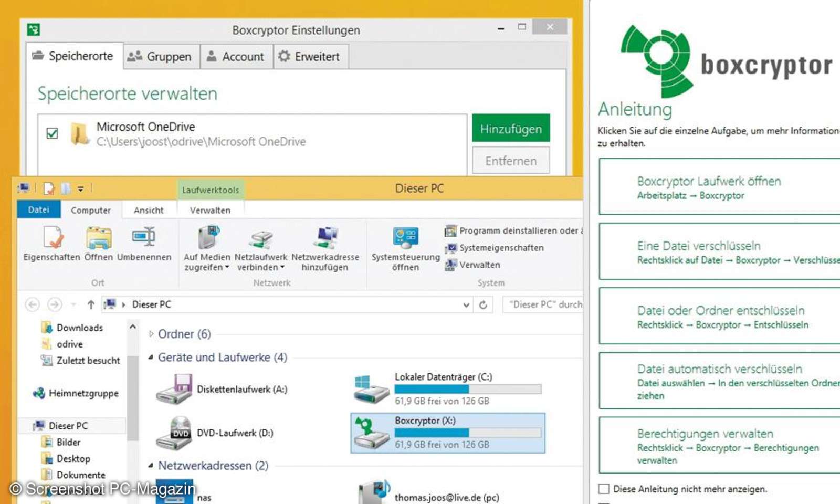Enable 'Diese Anleitung nicht mehr anzeigen'

pos(603,488)
